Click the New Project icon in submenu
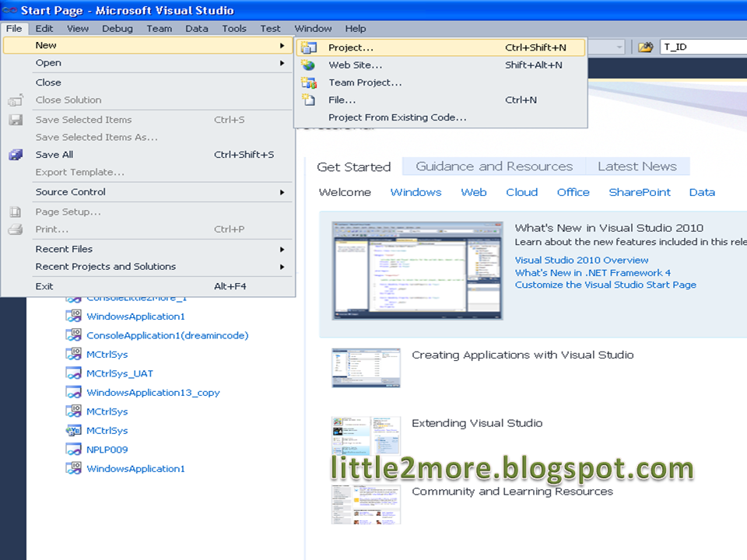 (x=309, y=47)
